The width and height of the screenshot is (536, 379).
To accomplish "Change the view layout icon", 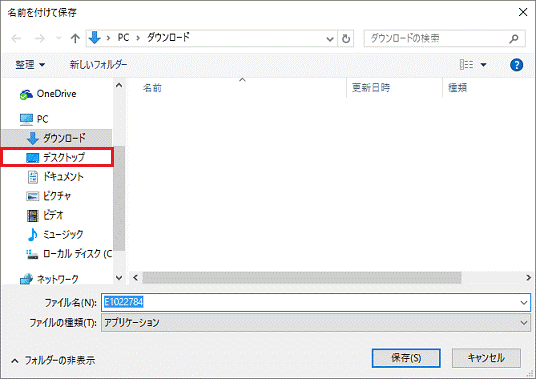I will (466, 64).
